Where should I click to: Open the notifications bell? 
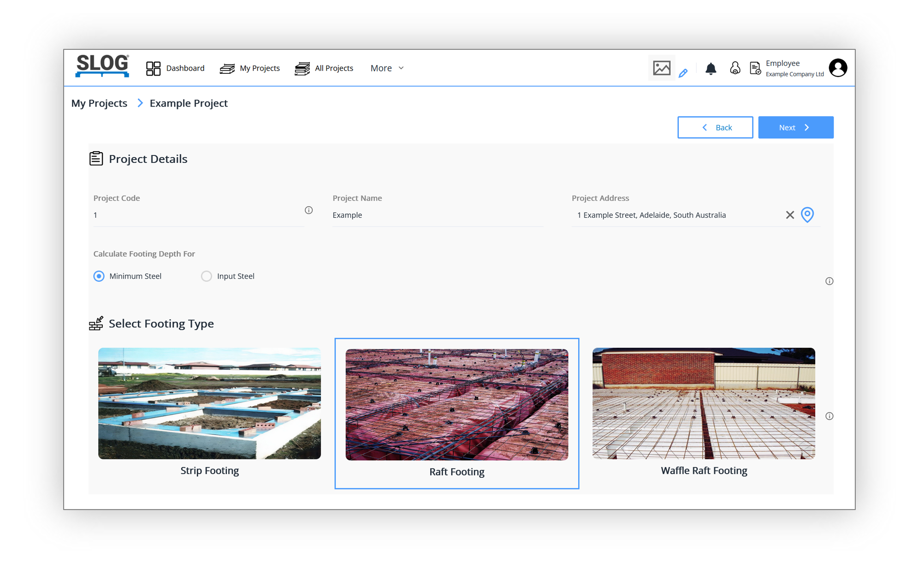click(711, 69)
